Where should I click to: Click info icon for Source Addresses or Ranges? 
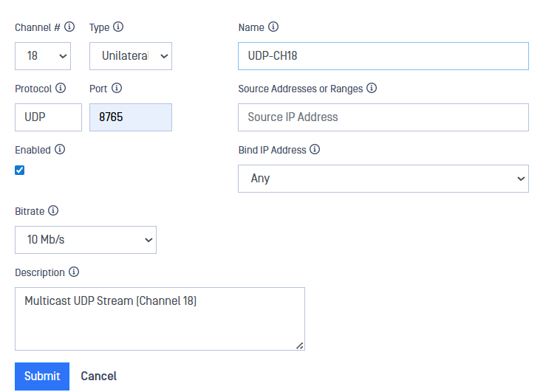pos(372,88)
